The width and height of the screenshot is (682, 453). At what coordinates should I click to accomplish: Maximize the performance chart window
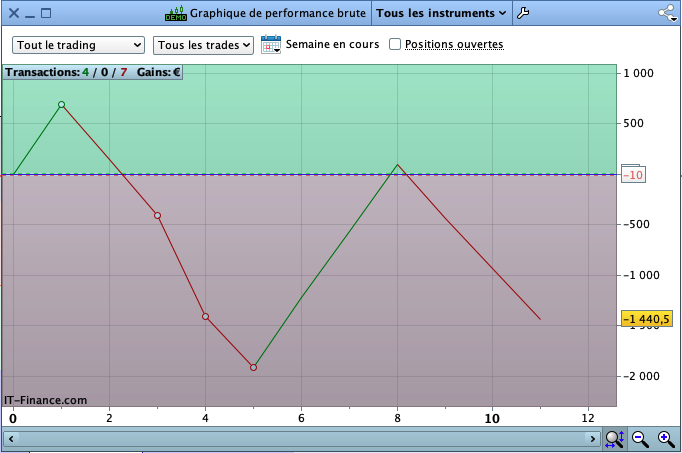pyautogui.click(x=46, y=13)
